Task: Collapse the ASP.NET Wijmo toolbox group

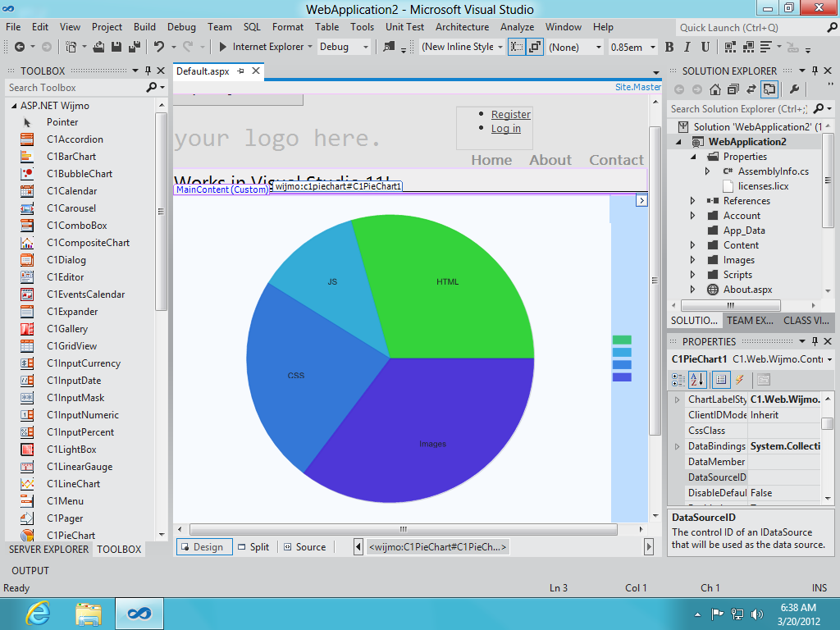Action: pyautogui.click(x=14, y=106)
